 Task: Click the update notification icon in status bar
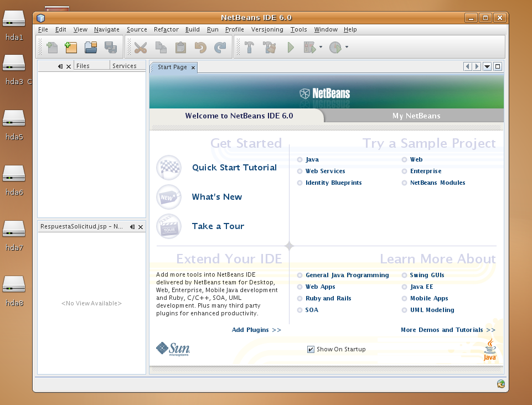coord(501,383)
